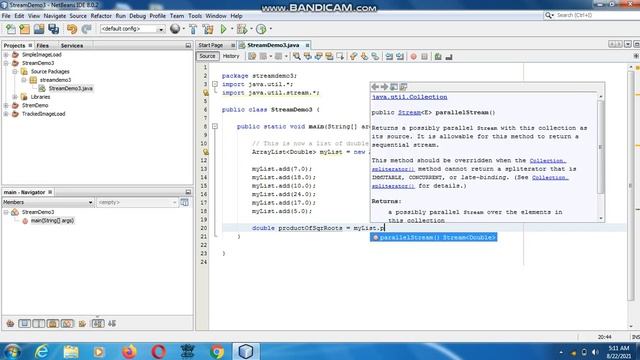Screen dimensions: 640x360
Task: Expand the TrackedImageLoad project node
Action: pos(6,114)
